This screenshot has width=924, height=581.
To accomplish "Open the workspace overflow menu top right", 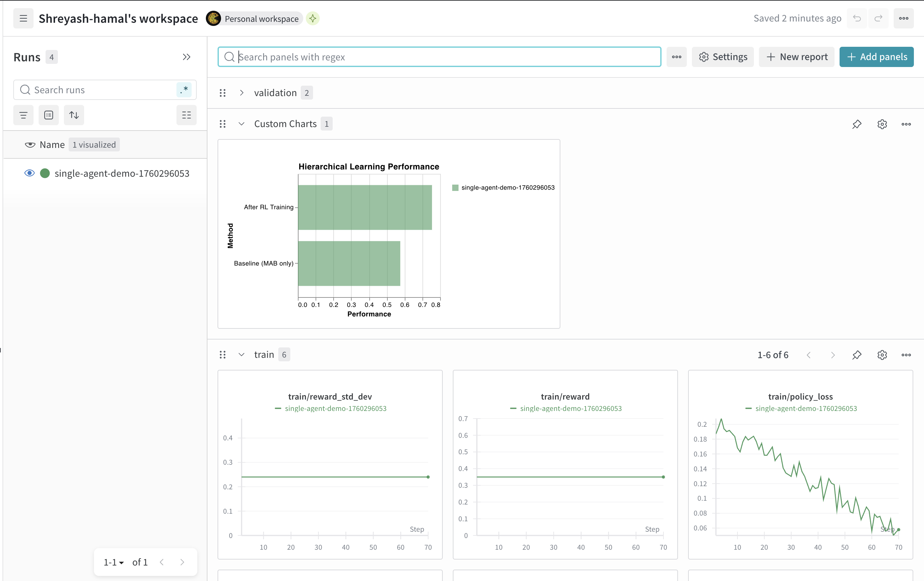I will point(903,18).
